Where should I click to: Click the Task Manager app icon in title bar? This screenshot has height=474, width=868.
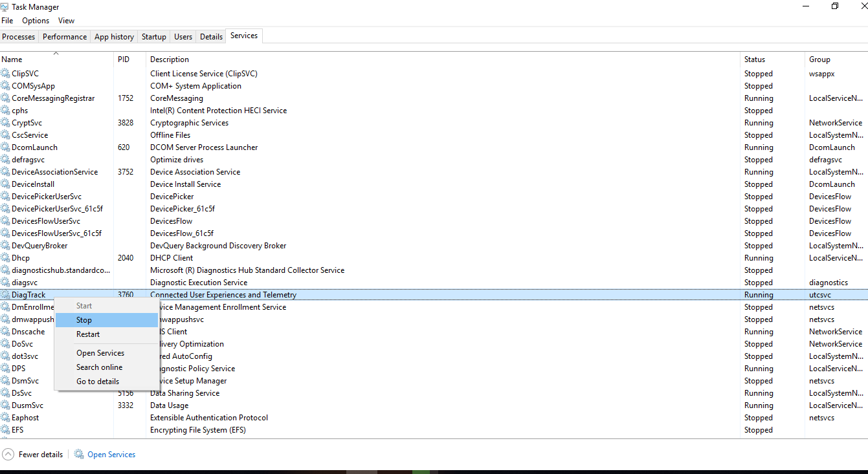click(x=5, y=6)
